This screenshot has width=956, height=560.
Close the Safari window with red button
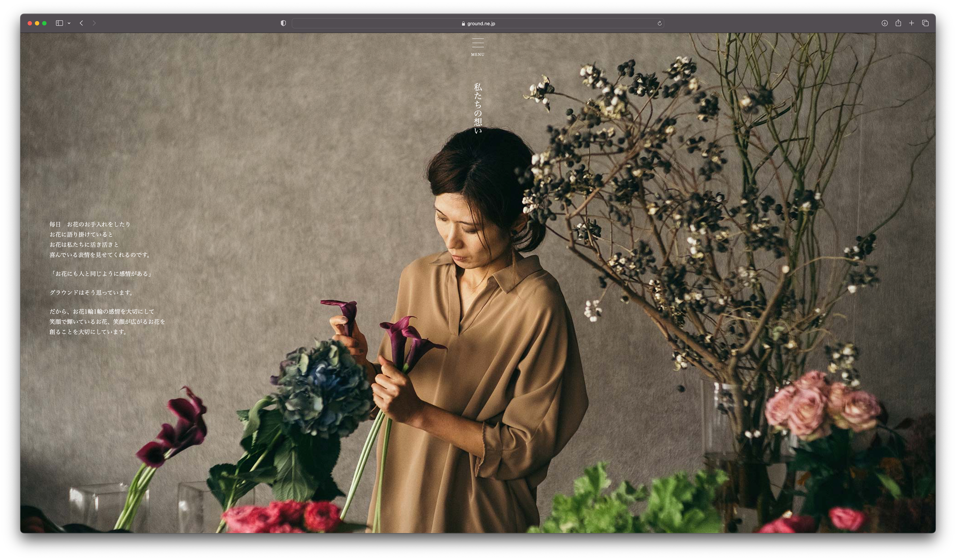click(x=30, y=23)
